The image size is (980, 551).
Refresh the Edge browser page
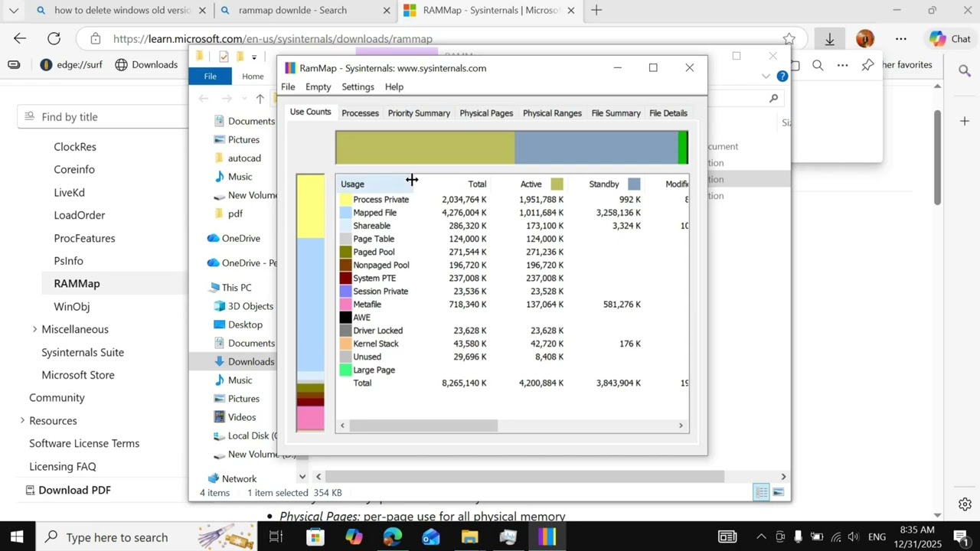(x=54, y=39)
